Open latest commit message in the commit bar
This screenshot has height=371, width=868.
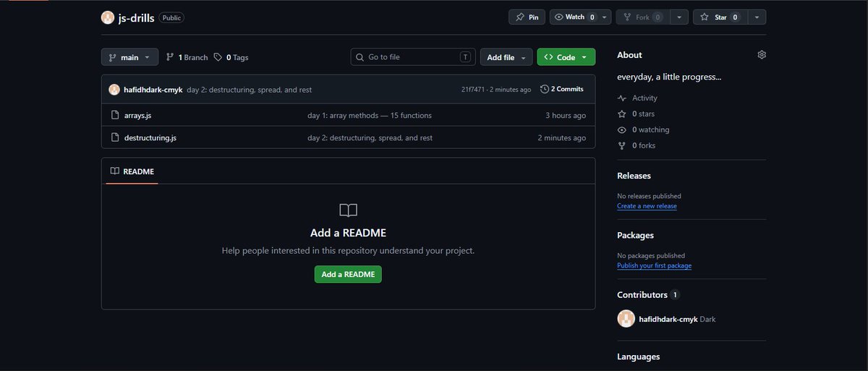tap(250, 90)
